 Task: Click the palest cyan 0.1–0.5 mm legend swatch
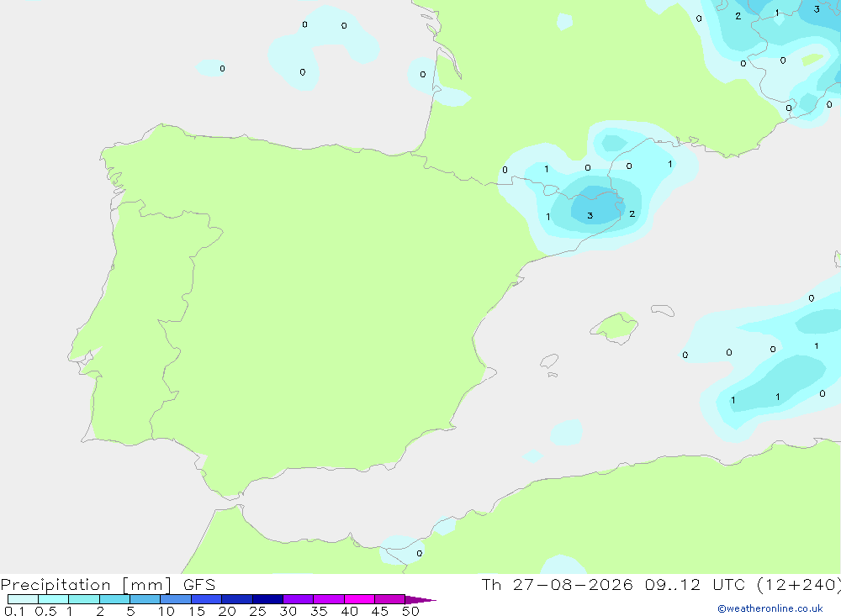click(23, 599)
